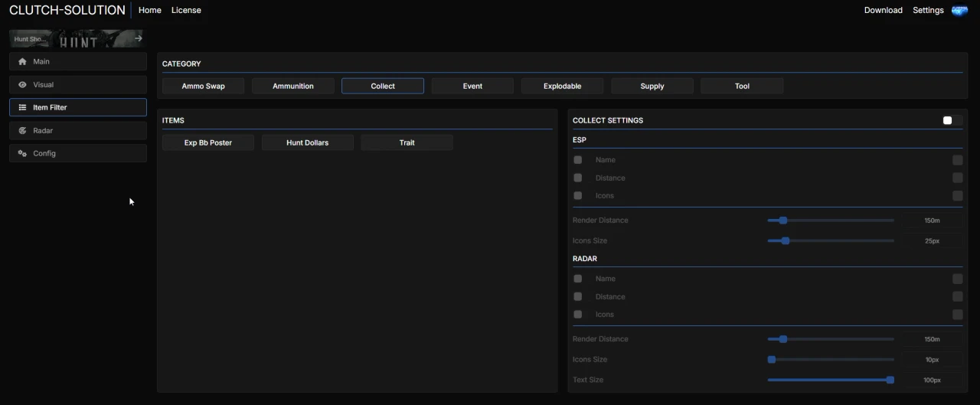Click the CLUTCH-SOLUTION logo
This screenshot has width=980, height=405.
pos(67,10)
